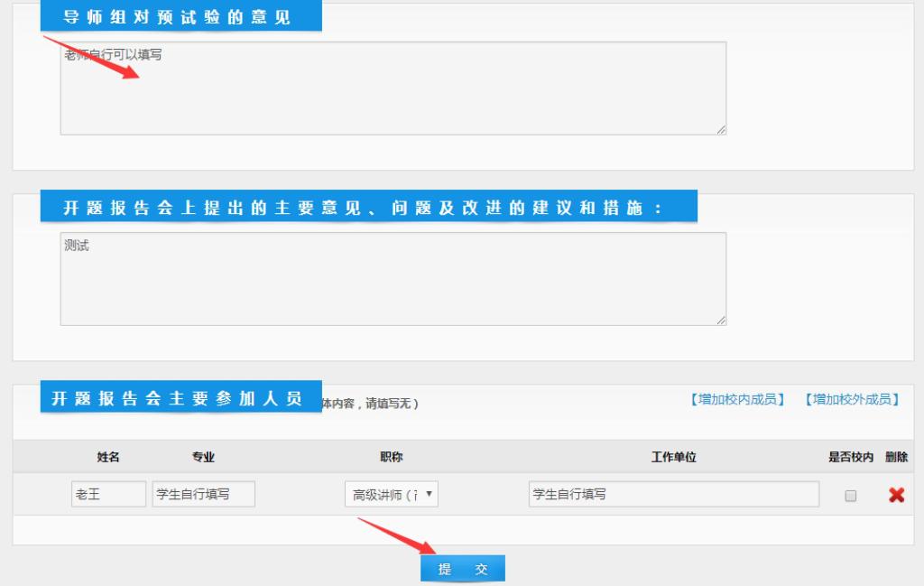Image resolution: width=924 pixels, height=586 pixels.
Task: Click the 工作单位 text input field
Action: pos(673,495)
